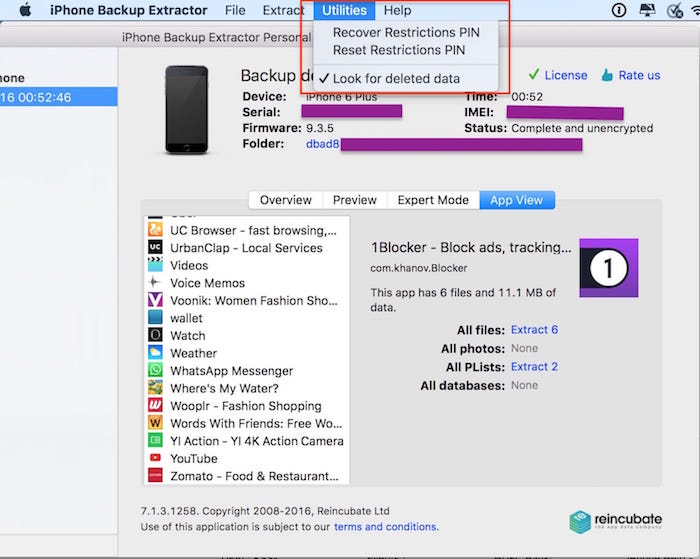
Task: Select Words With Friends row
Action: tap(247, 423)
